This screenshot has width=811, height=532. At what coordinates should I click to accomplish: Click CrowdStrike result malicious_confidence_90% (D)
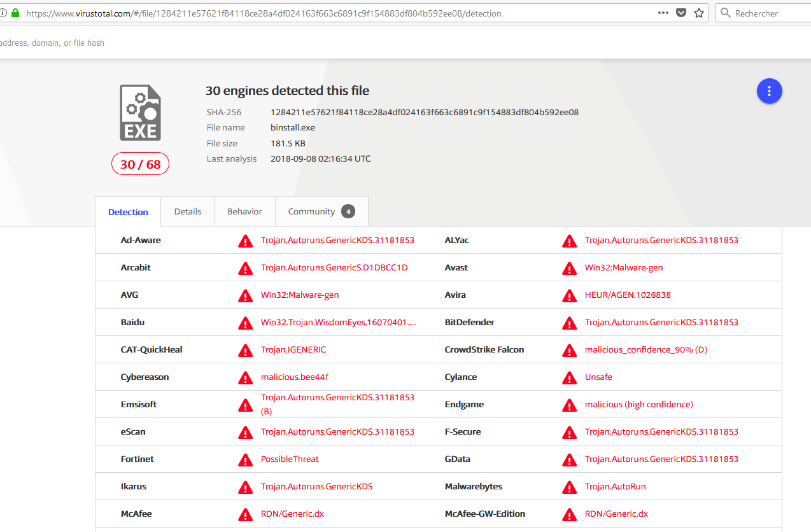(x=646, y=349)
